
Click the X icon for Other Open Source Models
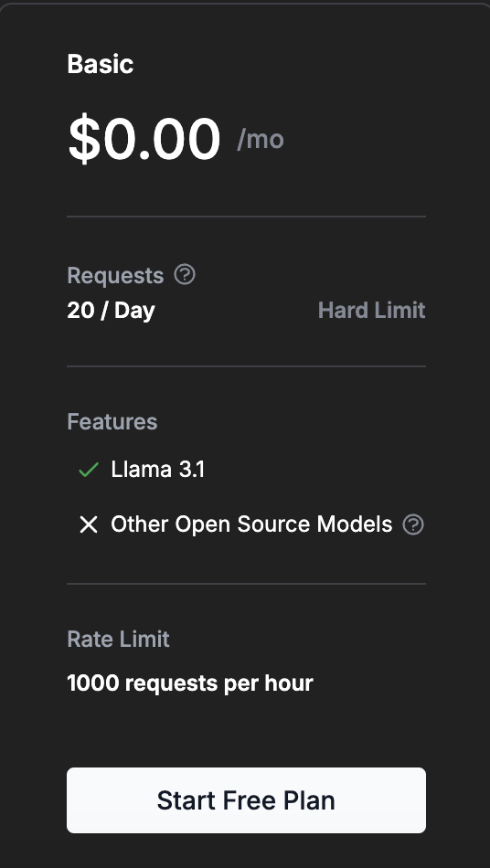89,524
